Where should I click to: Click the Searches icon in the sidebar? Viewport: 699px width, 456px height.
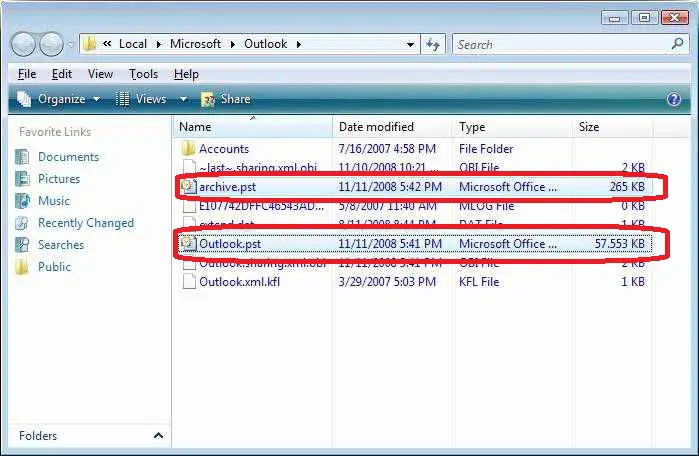pyautogui.click(x=22, y=245)
